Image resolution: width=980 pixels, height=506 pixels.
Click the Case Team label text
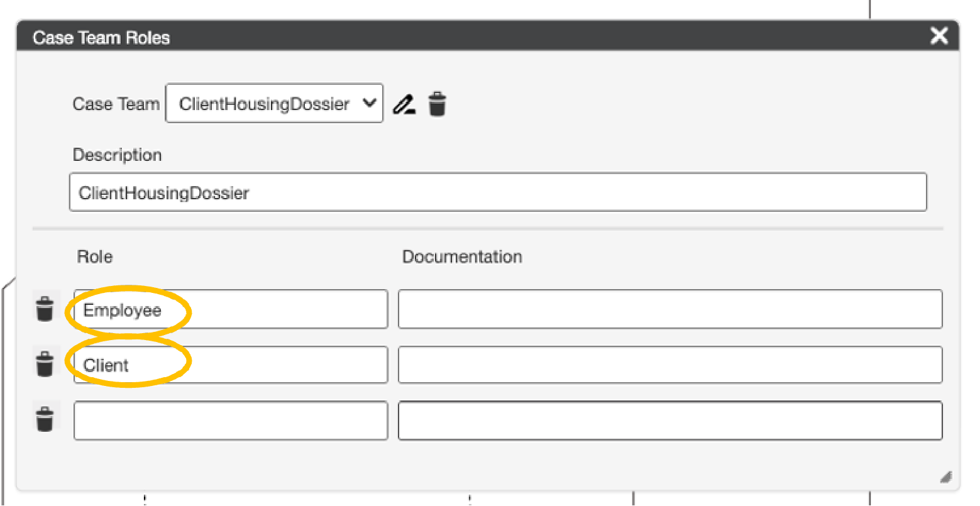pyautogui.click(x=116, y=104)
